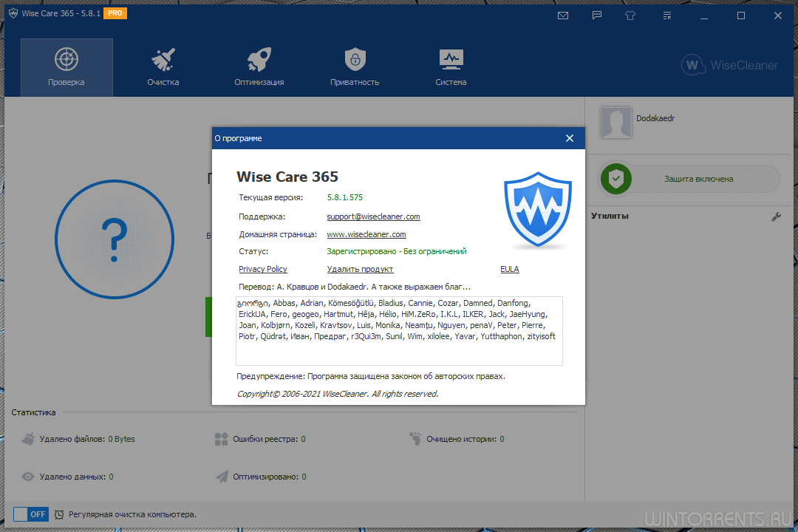
Task: Click the Статистика section heading
Action: (33, 412)
